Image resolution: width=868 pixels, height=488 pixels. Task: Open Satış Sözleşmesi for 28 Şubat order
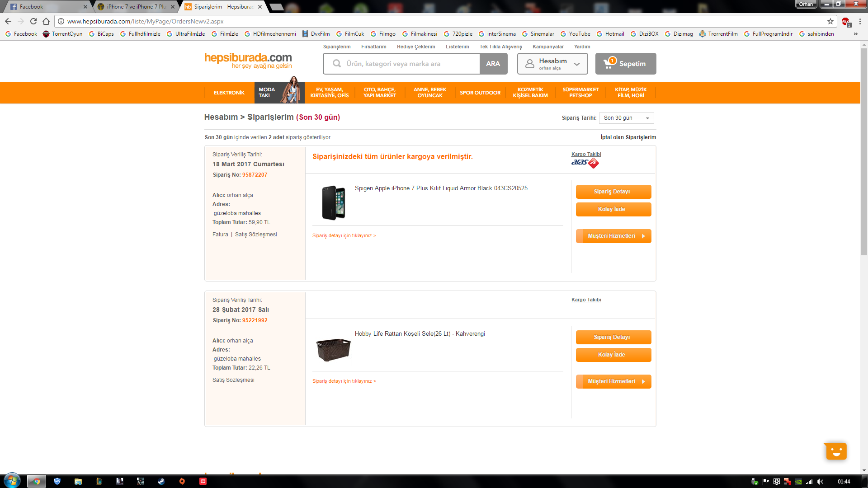(x=233, y=380)
